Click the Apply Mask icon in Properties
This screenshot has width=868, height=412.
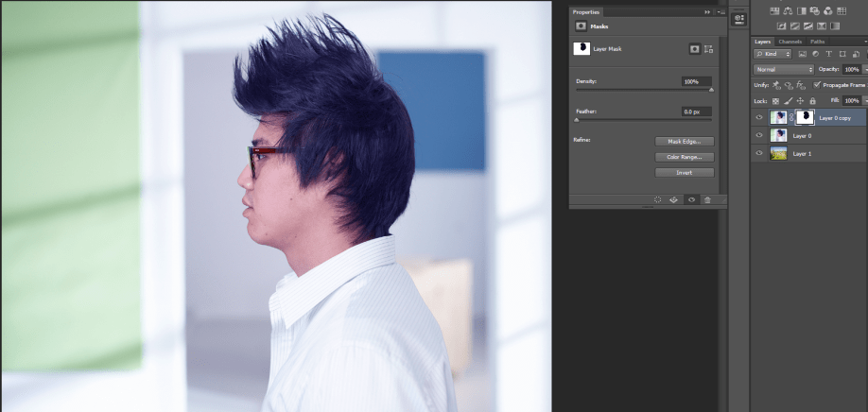(674, 199)
